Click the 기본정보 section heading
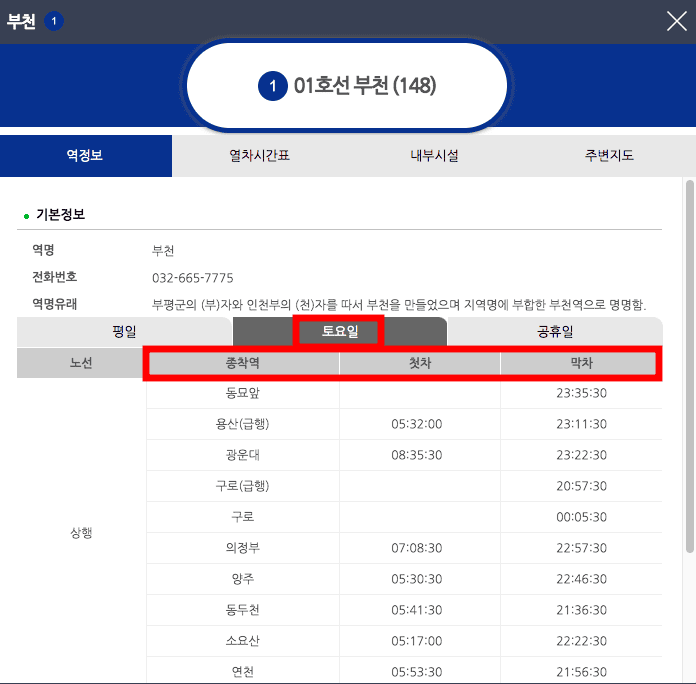This screenshot has height=684, width=696. click(60, 215)
